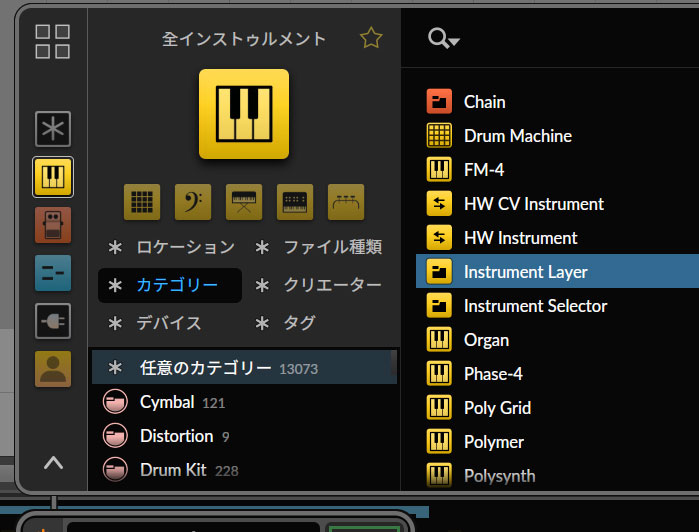
Task: Filter by bass clef category icon
Action: pos(193,202)
